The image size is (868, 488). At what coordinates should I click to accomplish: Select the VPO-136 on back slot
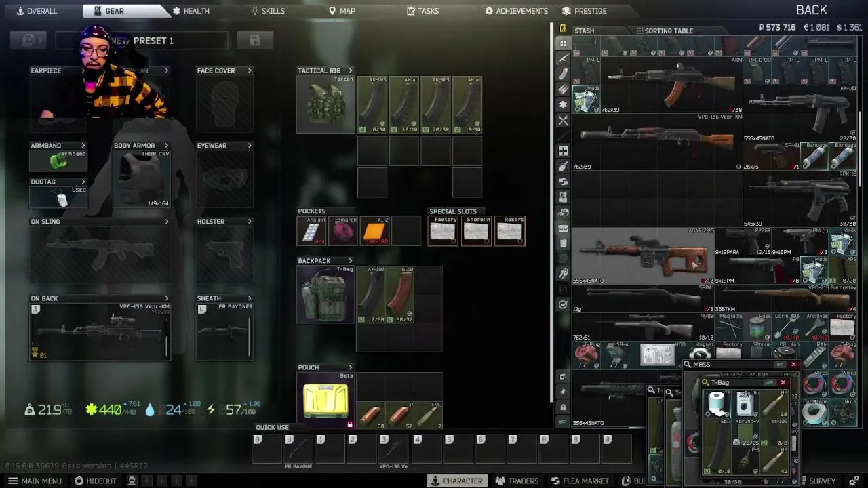[x=100, y=331]
